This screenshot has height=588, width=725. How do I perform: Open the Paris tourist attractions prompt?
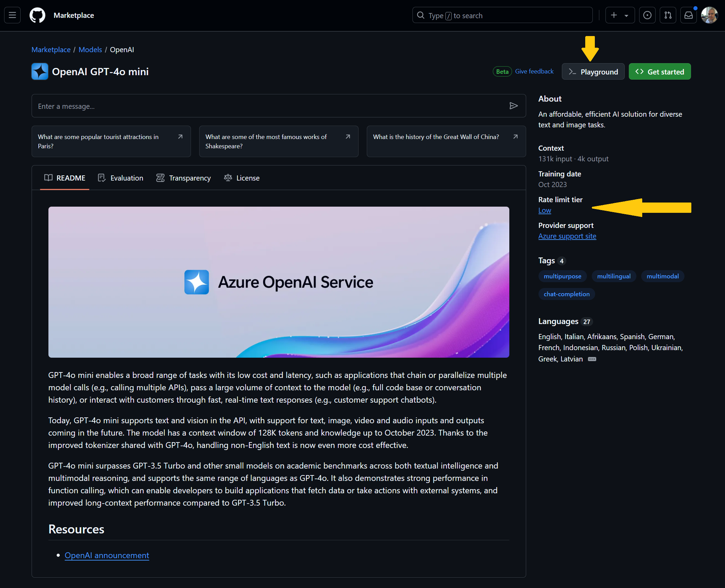point(111,141)
